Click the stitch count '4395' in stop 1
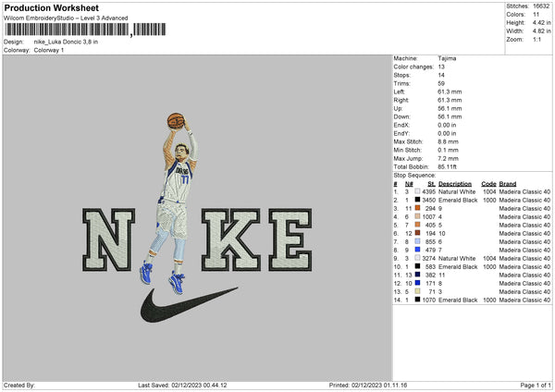Screen dimensions: 555x392 (x=429, y=191)
